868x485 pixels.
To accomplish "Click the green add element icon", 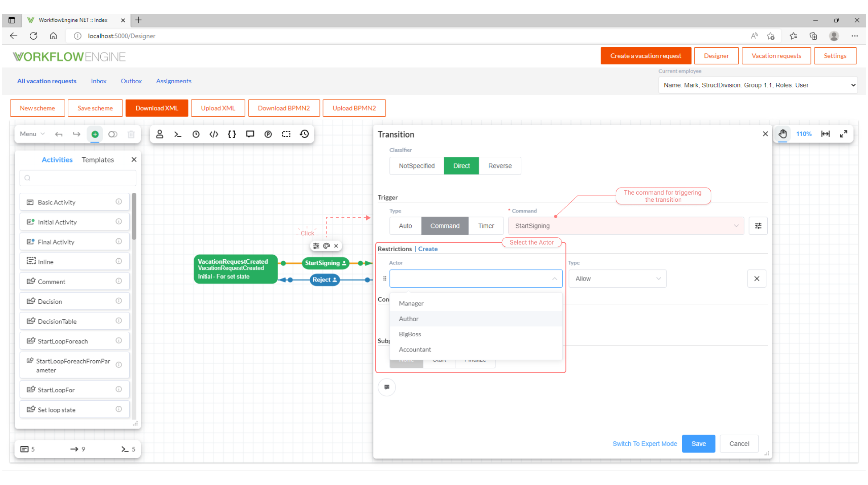I will (x=95, y=134).
